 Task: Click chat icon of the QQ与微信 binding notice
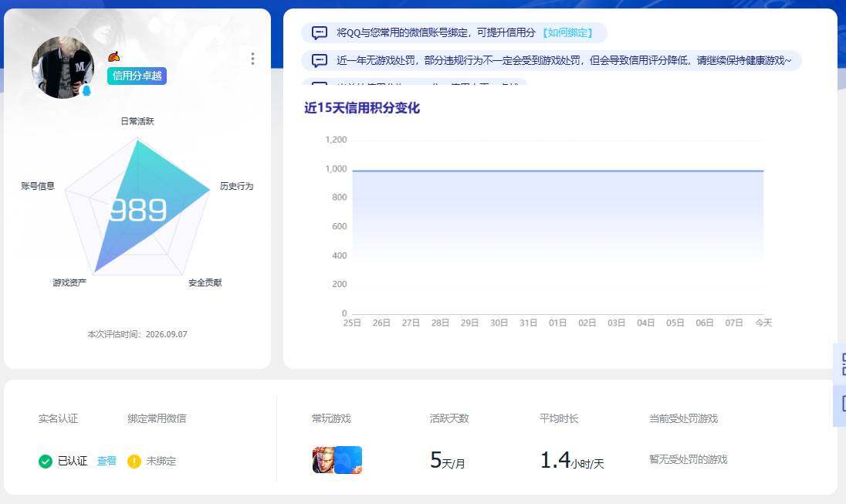pyautogui.click(x=320, y=33)
